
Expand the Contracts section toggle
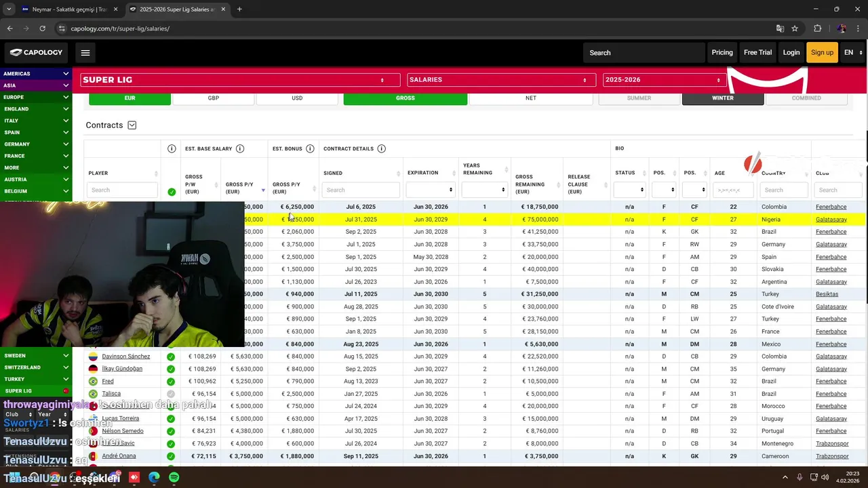132,125
